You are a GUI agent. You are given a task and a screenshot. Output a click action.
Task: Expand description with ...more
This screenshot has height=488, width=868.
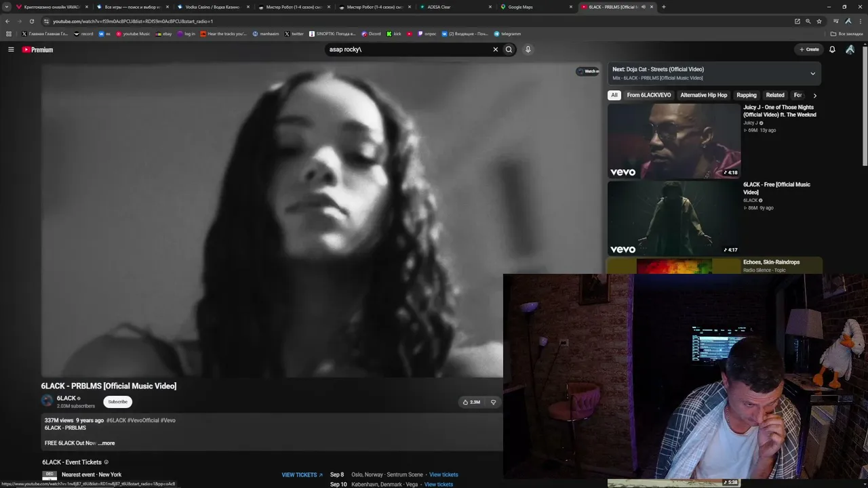click(x=106, y=443)
